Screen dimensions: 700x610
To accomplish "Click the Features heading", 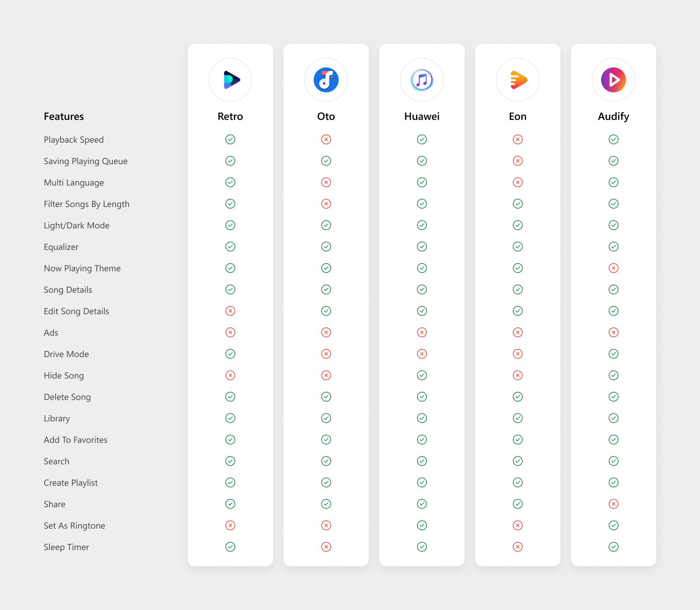I will (x=64, y=116).
